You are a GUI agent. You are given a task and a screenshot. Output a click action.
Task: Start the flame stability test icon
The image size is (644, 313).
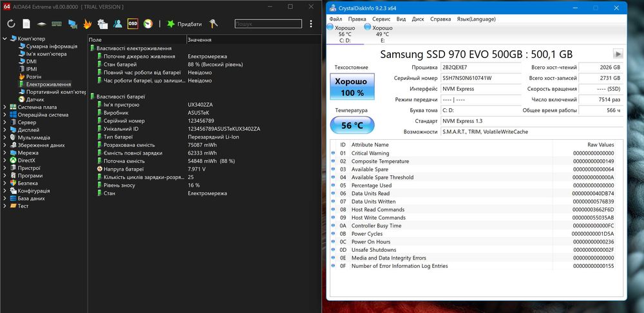pos(88,24)
